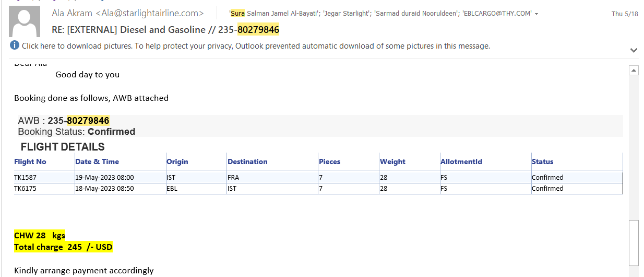This screenshot has width=644, height=277.
Task: Expand the message header with the chevron
Action: (634, 50)
